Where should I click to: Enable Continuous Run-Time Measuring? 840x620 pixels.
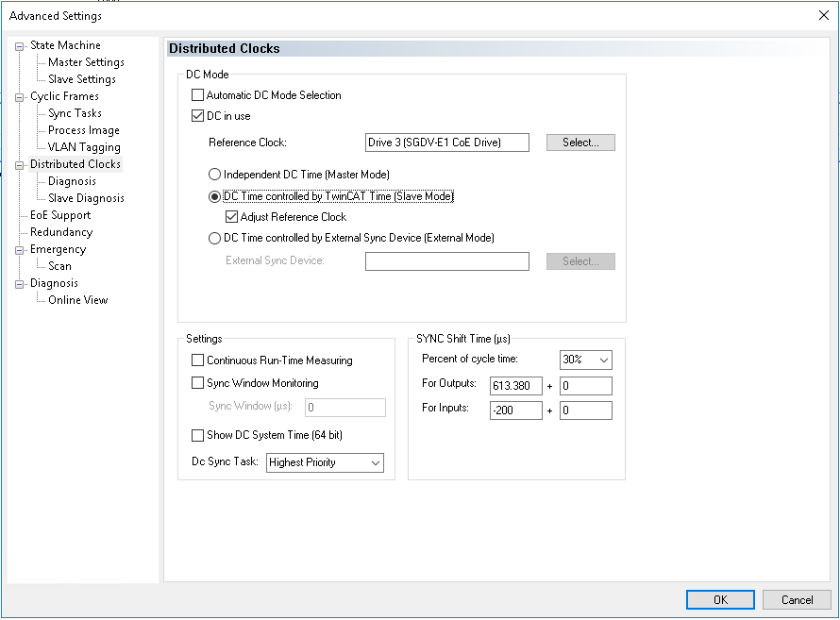pos(196,360)
